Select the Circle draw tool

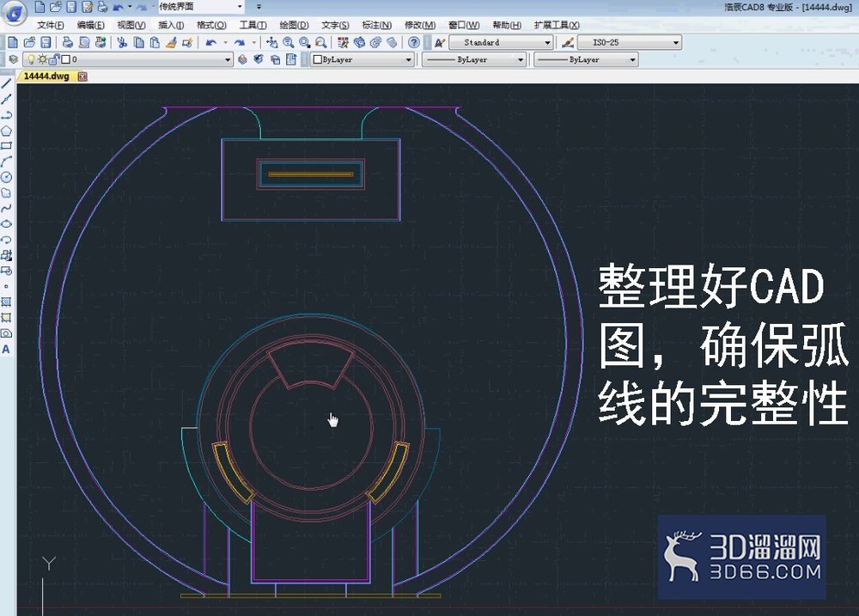coord(6,177)
